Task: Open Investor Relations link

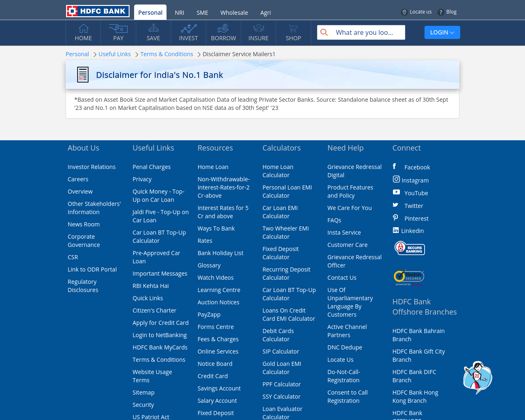Action: coord(91,167)
